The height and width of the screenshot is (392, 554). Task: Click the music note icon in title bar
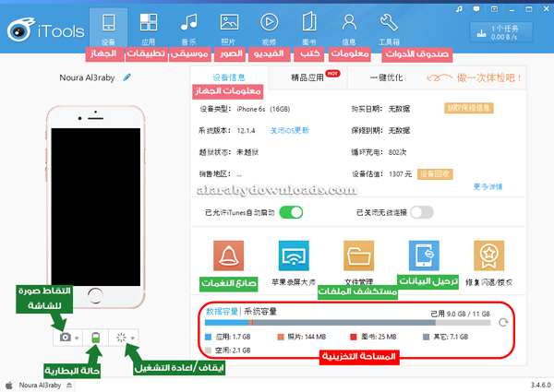459,9
